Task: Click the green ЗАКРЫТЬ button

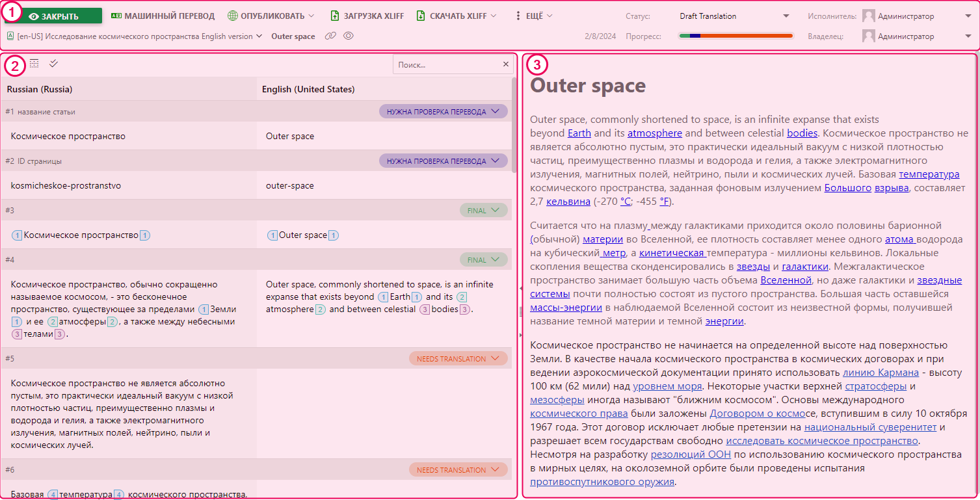Action: coord(53,16)
